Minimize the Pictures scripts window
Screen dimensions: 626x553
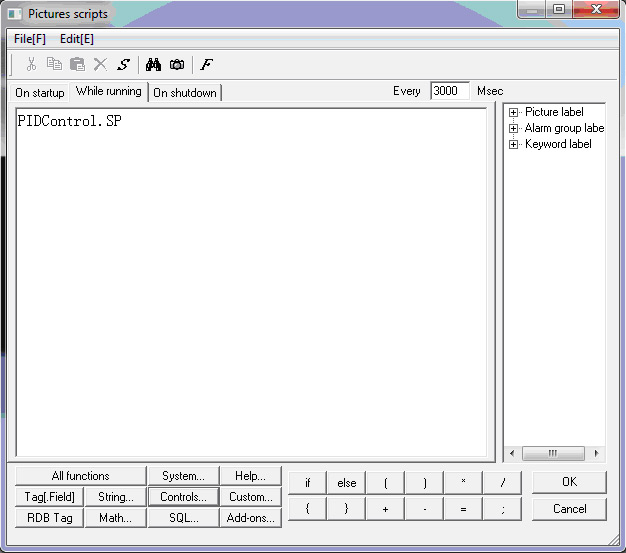tap(532, 9)
